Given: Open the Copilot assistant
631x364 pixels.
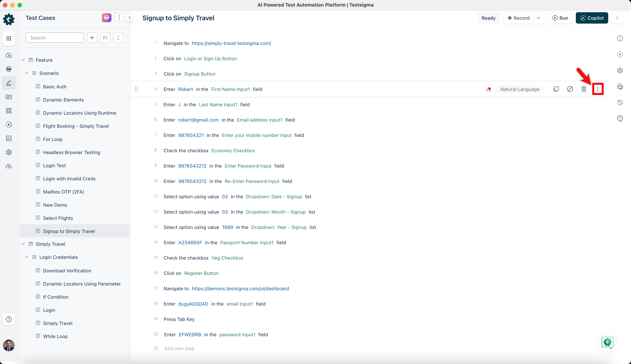Looking at the screenshot, I should [592, 18].
